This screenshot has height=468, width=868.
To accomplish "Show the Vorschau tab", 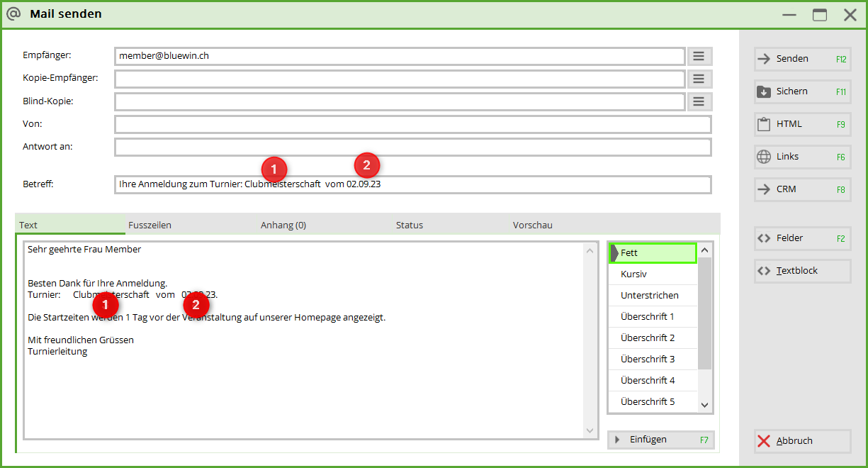I will tap(532, 225).
